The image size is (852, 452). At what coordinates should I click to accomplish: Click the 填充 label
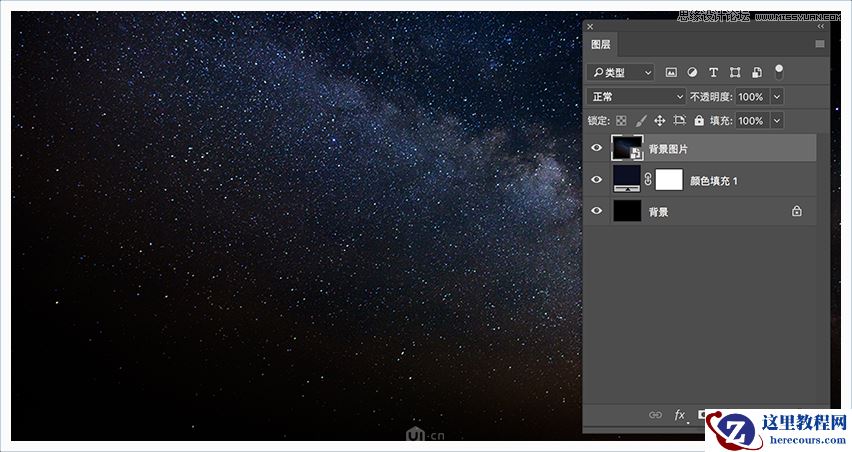(x=721, y=121)
